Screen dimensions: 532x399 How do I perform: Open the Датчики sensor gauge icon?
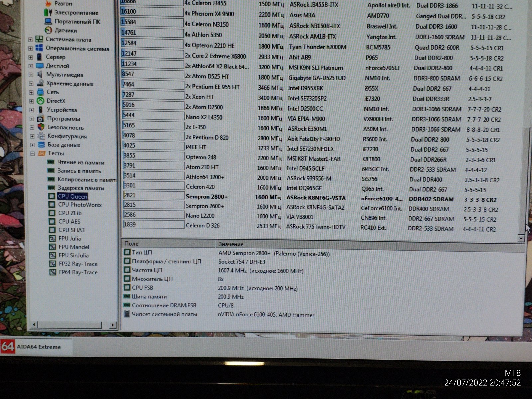click(x=48, y=30)
